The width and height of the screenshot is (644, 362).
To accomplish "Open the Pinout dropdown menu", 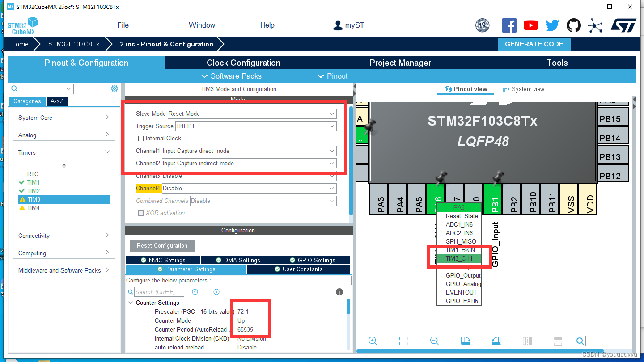I will tap(332, 76).
